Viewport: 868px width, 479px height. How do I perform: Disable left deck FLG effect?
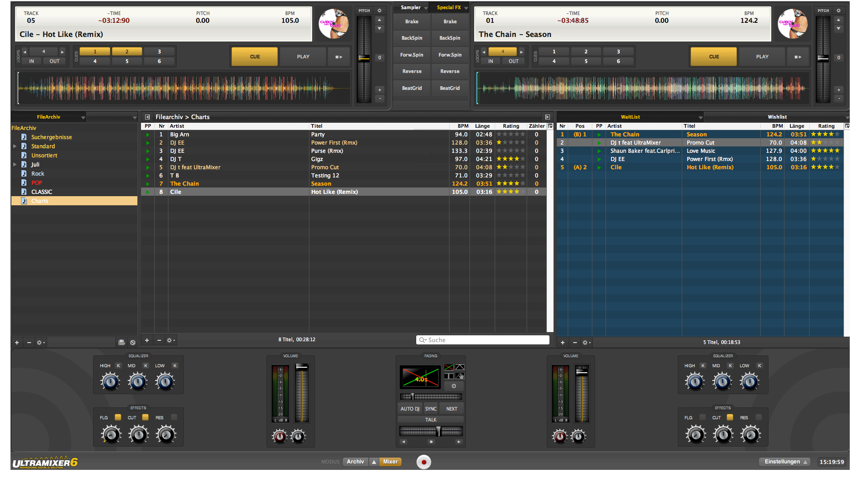pyautogui.click(x=118, y=417)
